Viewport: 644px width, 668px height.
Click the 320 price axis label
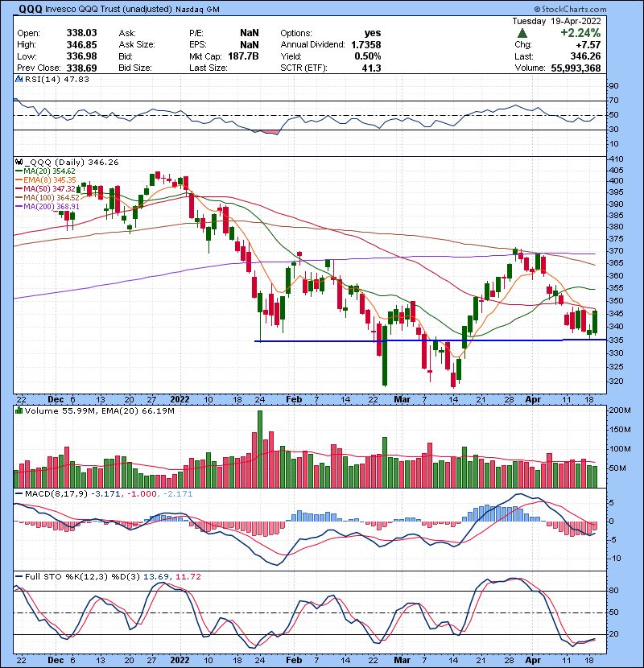pyautogui.click(x=617, y=381)
